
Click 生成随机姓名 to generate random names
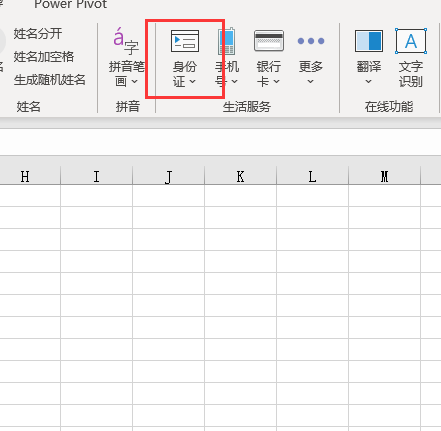coord(50,80)
